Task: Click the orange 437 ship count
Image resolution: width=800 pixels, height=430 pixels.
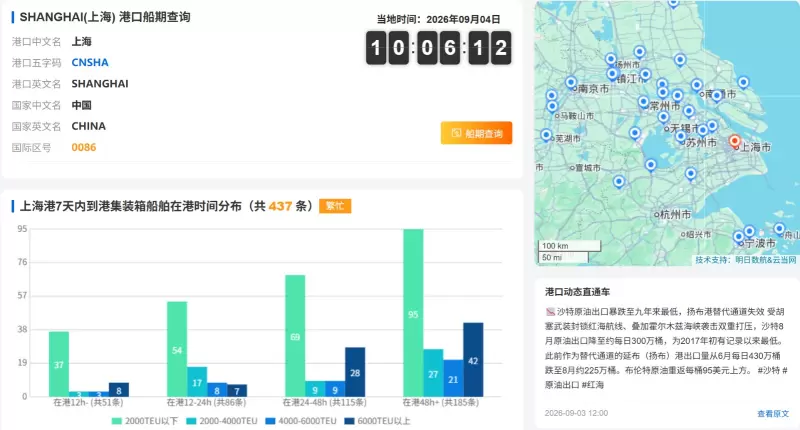Action: coord(280,206)
